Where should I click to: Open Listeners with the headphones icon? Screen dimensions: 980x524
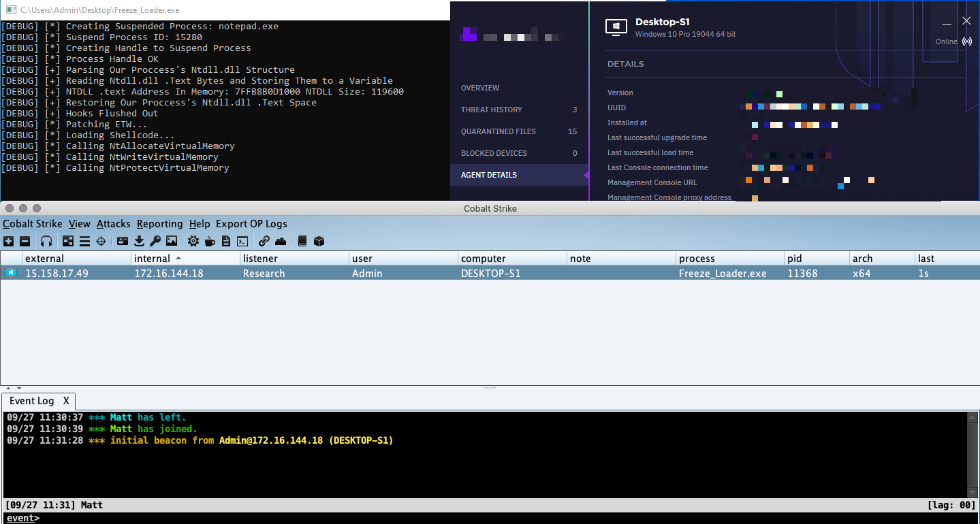tap(46, 241)
